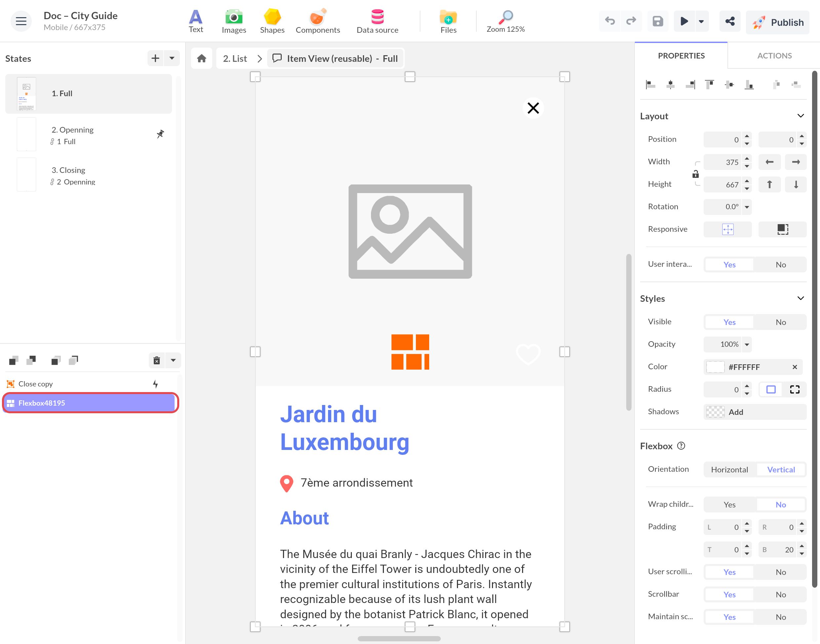820x644 pixels.
Task: Collapse the Layout section
Action: point(801,116)
